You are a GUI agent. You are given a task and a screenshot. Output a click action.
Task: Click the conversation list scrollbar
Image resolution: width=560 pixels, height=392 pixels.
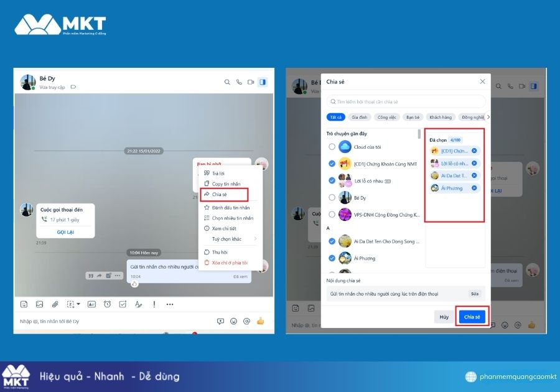[x=420, y=134]
